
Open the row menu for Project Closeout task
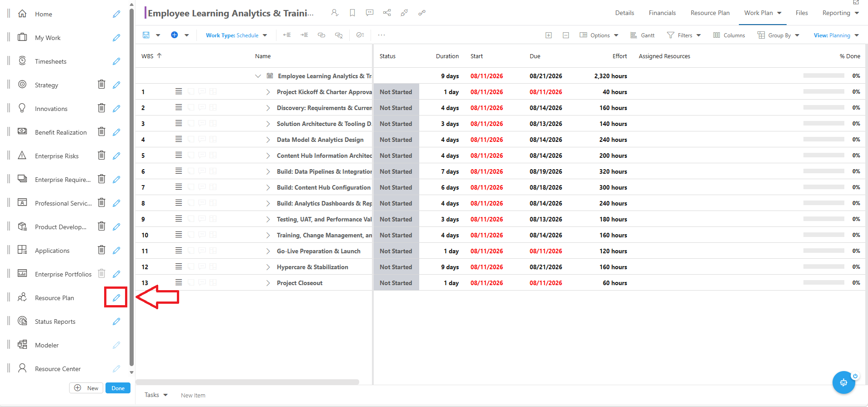pyautogui.click(x=179, y=282)
